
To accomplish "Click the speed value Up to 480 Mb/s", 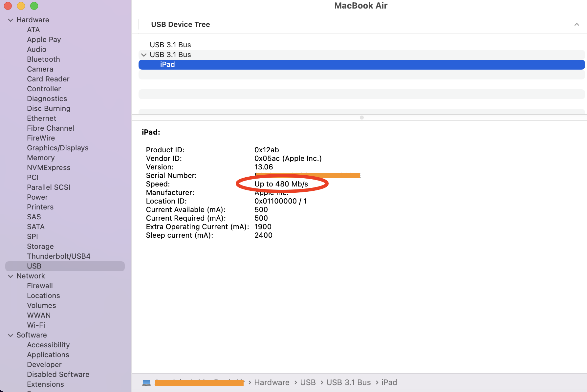I will coord(281,184).
